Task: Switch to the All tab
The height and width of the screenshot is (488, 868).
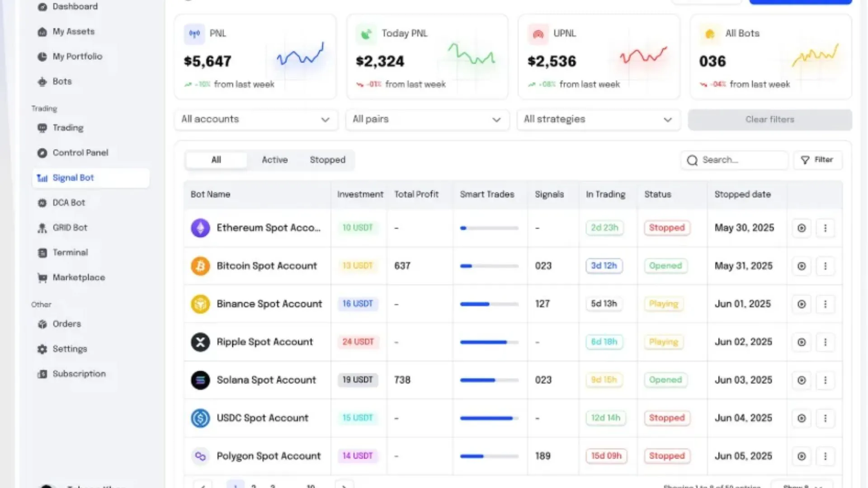Action: pos(216,160)
